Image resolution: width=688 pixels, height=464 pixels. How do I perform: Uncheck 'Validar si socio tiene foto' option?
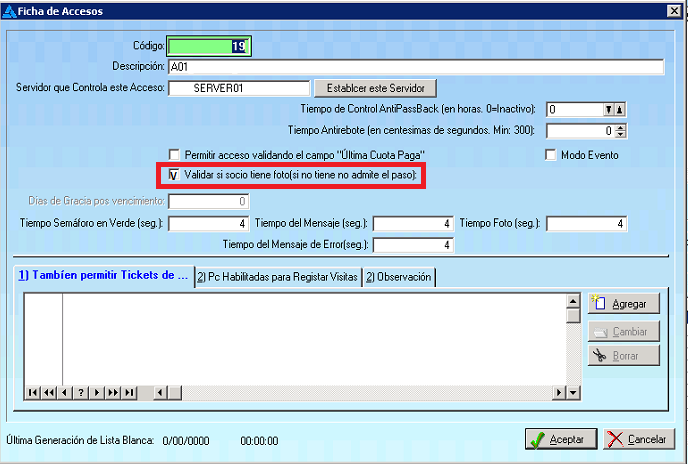175,175
